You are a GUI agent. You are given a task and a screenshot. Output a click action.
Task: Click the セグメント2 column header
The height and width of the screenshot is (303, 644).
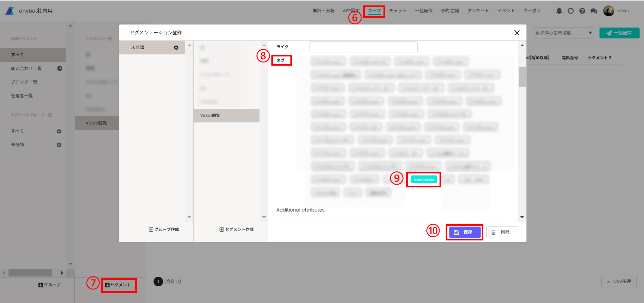(x=600, y=58)
